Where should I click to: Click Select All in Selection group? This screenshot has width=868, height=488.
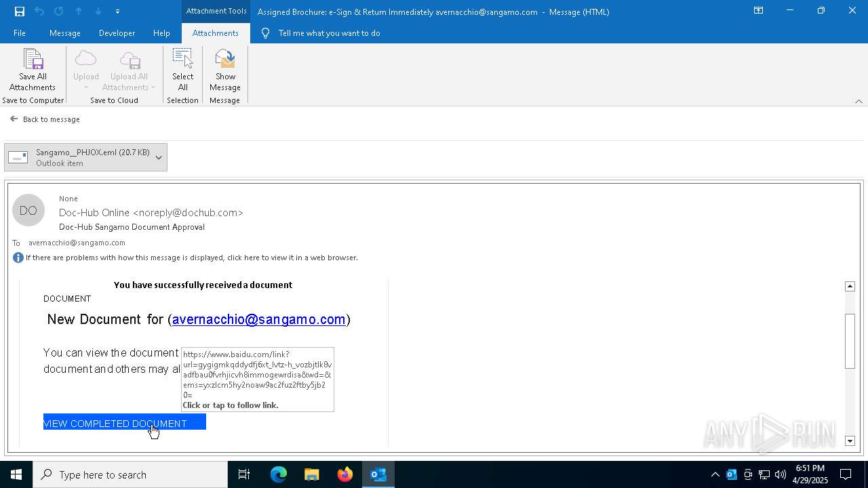coord(182,70)
